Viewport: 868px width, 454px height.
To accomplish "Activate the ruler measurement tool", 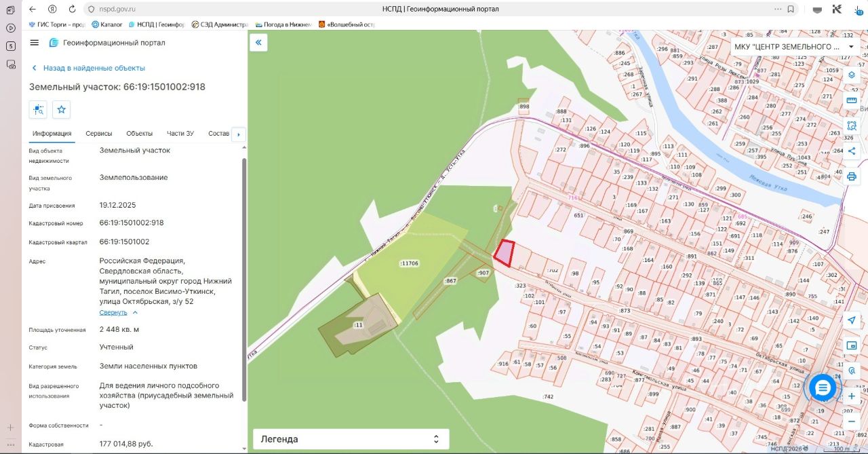I will click(x=852, y=100).
